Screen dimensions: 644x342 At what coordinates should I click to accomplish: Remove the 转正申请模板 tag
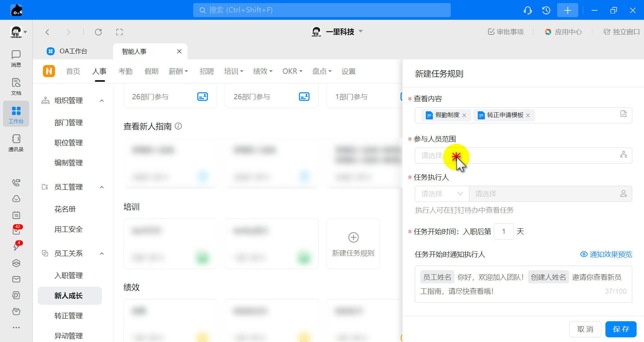528,115
